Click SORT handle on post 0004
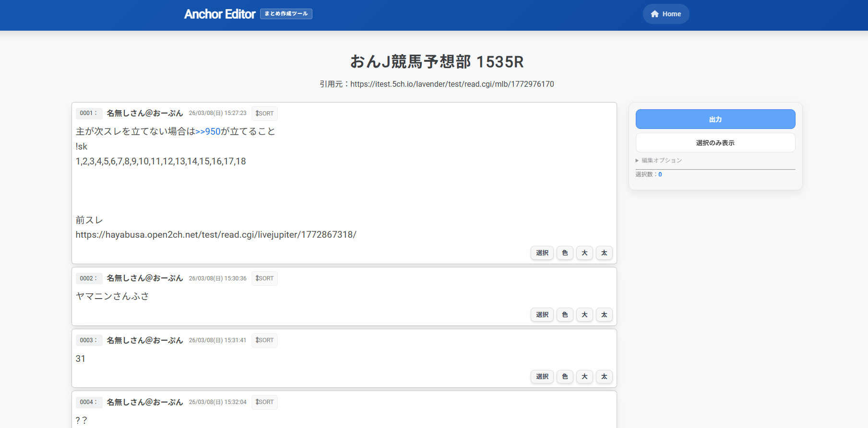The width and height of the screenshot is (868, 428). pos(264,402)
